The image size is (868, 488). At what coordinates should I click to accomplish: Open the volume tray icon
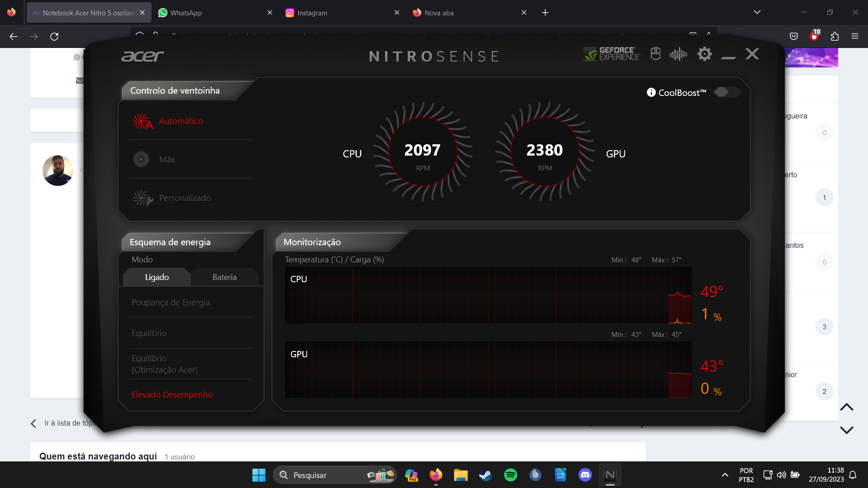point(781,475)
